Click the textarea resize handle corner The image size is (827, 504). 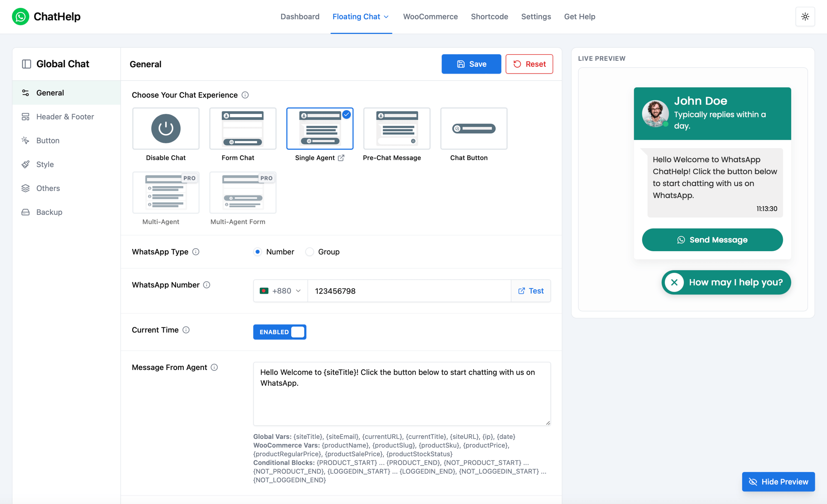pos(548,423)
